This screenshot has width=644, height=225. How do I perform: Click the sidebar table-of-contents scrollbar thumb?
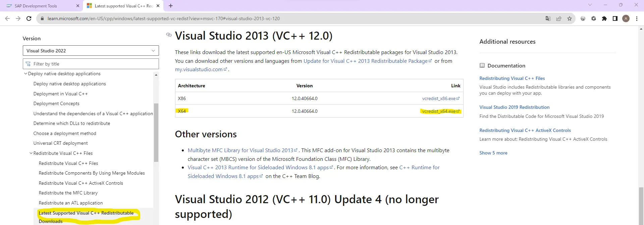[156, 133]
